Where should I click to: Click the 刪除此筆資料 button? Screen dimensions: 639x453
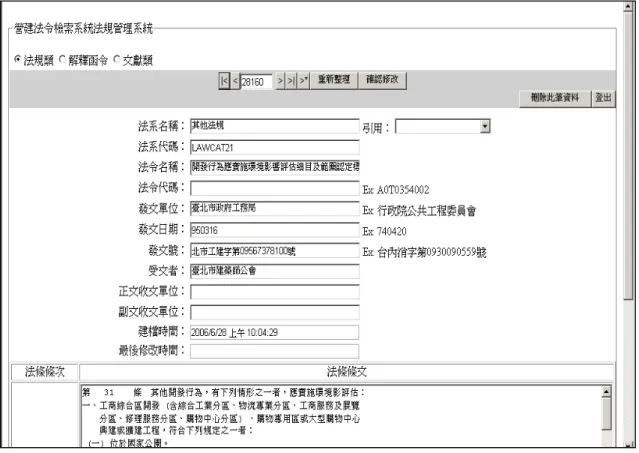tap(555, 98)
